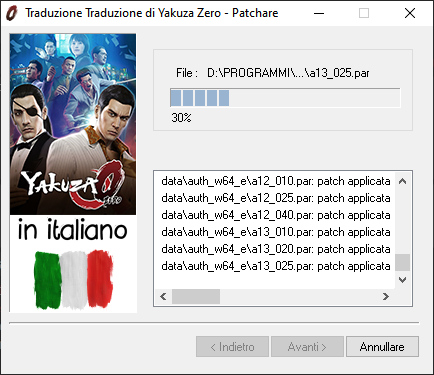
Task: Minimize the Traduzione di Yakuza Zero window
Action: click(319, 13)
